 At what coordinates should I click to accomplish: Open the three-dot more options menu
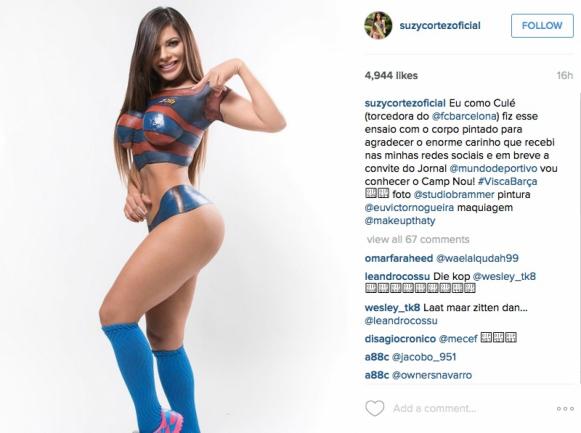click(565, 409)
